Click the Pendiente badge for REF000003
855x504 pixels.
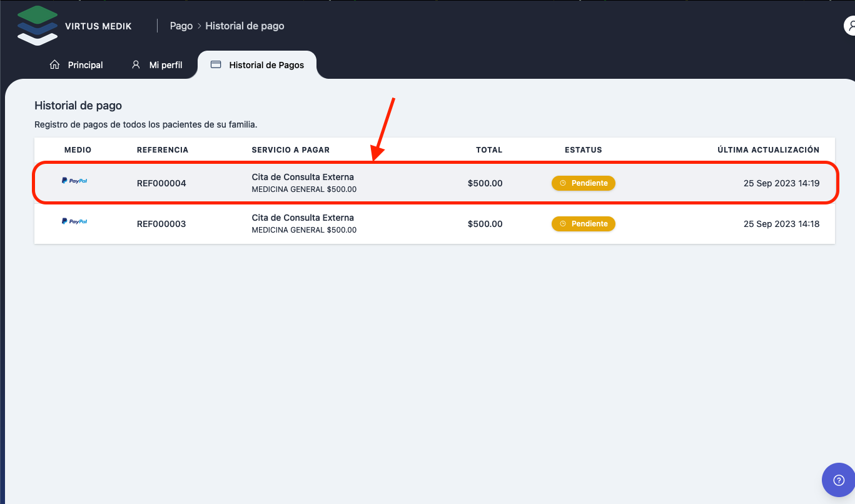point(583,224)
